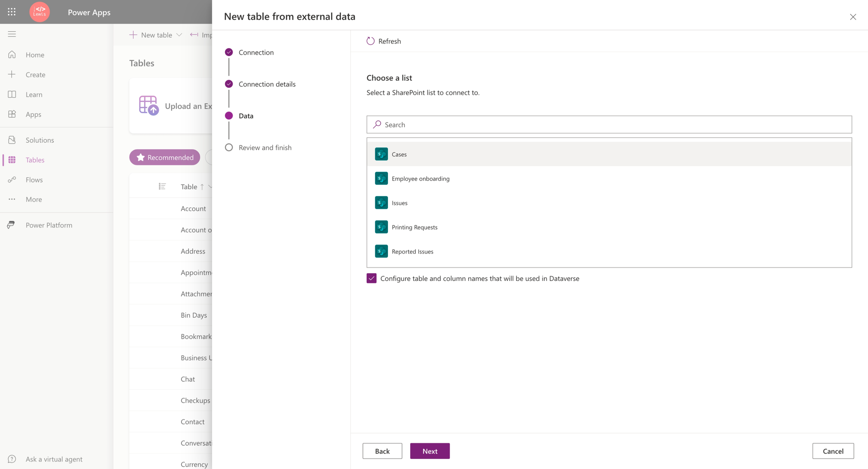Viewport: 868px width, 469px height.
Task: Click the Home icon in the sidebar
Action: coord(12,55)
